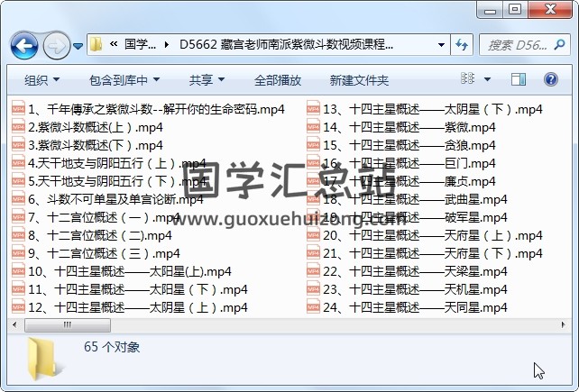The height and width of the screenshot is (392, 579).
Task: Expand the address bar history dropdown
Action: coord(439,44)
